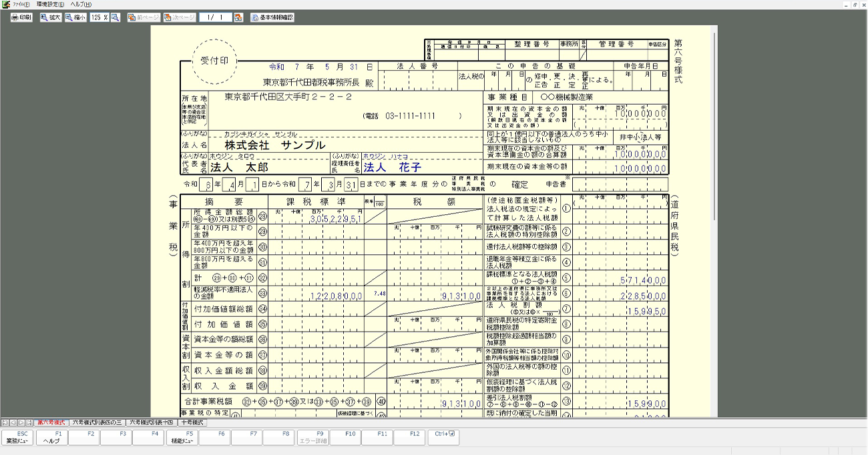868x455 pixels.
Task: Click the page number field
Action: pyautogui.click(x=215, y=17)
